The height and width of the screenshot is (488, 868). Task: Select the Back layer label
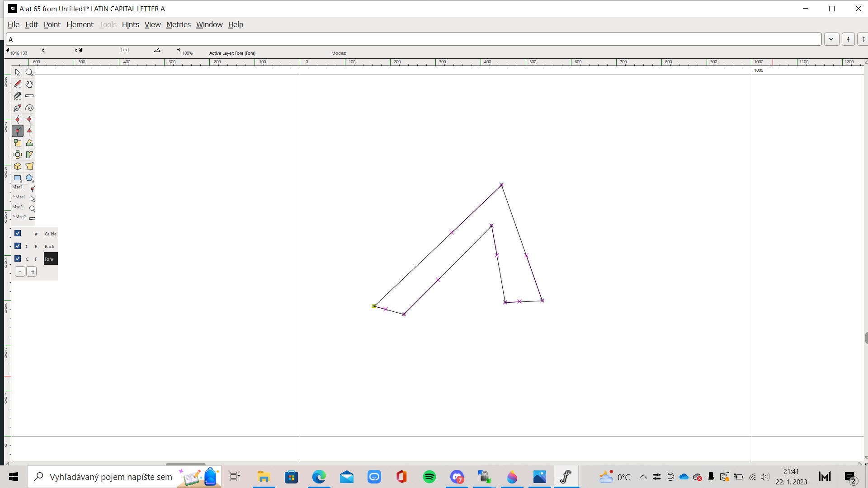tap(50, 246)
